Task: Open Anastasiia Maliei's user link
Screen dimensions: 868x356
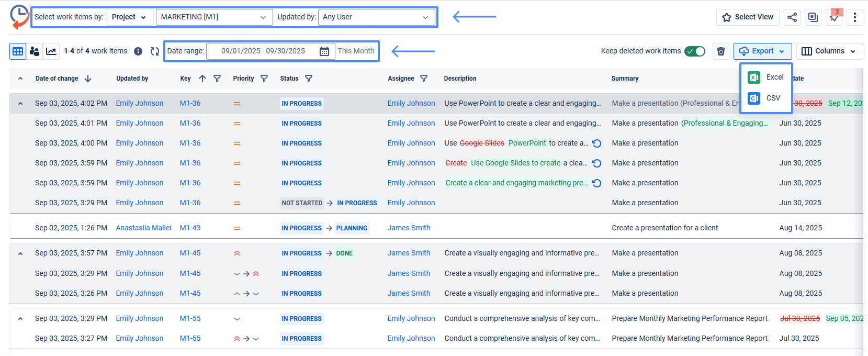Action: point(144,228)
